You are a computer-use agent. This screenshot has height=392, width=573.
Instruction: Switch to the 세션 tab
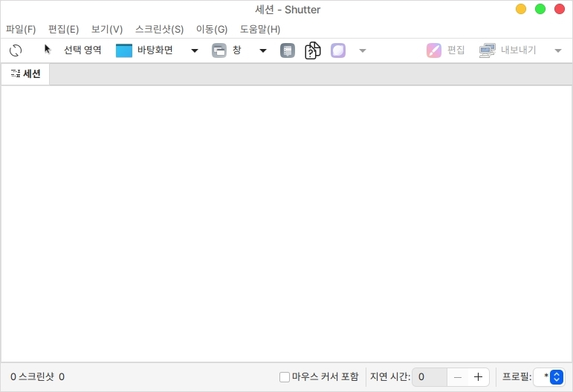pos(26,74)
